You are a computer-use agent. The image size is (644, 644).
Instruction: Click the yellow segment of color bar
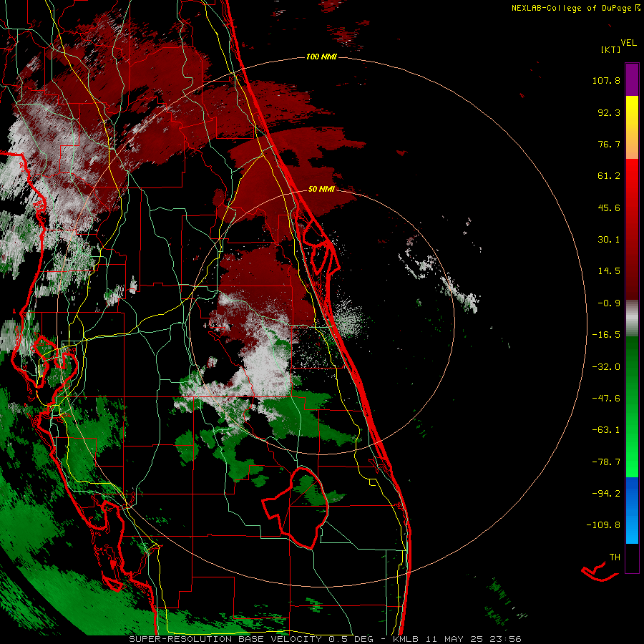pos(632,127)
